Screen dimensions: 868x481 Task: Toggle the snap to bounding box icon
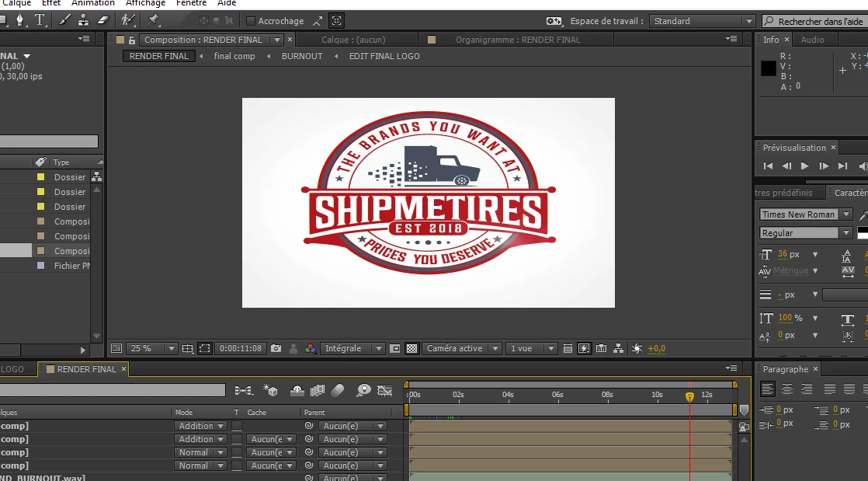pyautogui.click(x=337, y=21)
